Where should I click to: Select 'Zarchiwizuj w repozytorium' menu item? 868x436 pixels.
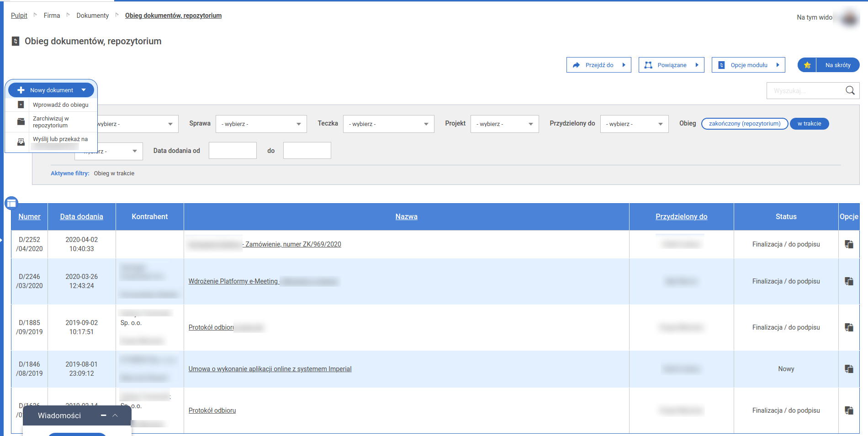click(50, 122)
